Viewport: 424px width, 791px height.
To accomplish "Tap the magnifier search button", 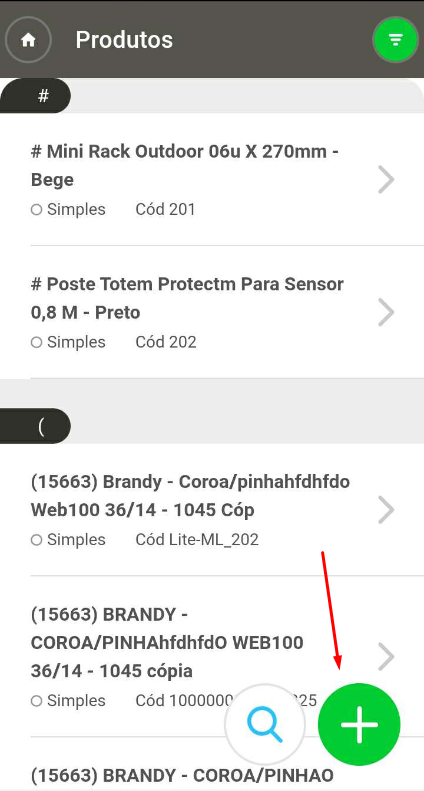I will click(x=265, y=724).
